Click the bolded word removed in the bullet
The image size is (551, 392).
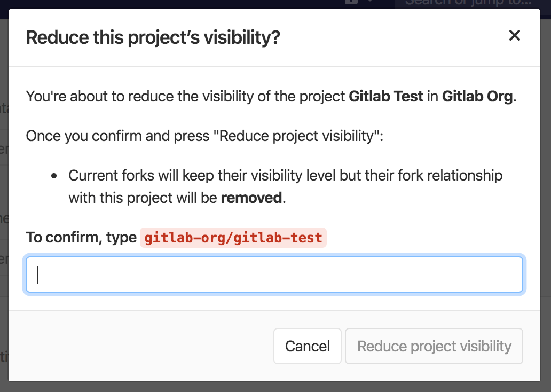250,198
